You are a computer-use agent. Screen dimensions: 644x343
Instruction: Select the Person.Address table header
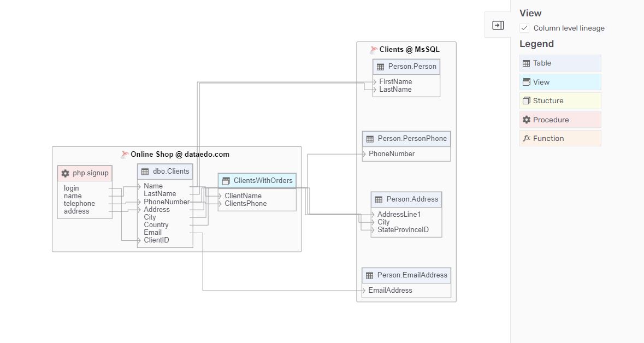(406, 199)
